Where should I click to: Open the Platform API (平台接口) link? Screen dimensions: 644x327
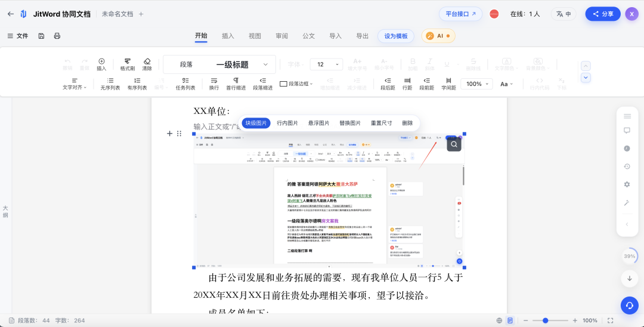coord(460,14)
